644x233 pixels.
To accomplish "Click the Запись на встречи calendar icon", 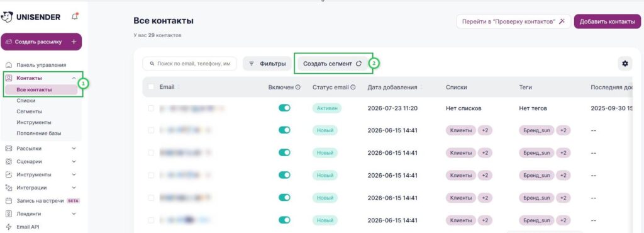I will point(9,201).
